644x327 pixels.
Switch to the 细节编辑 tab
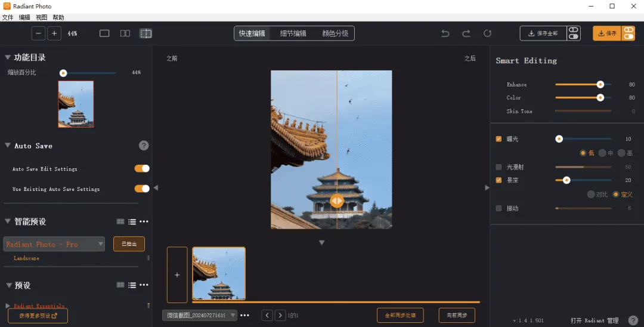click(293, 33)
